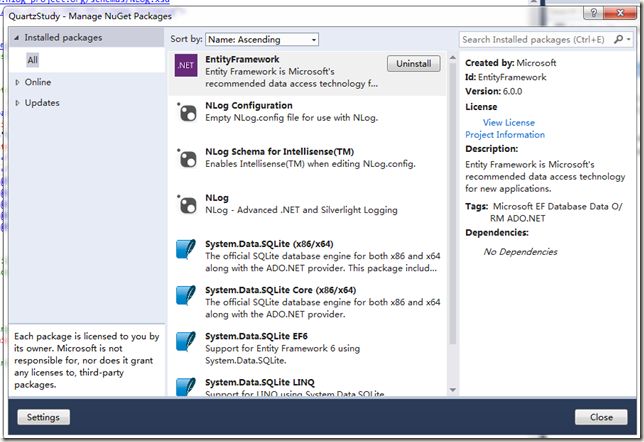Select the All filter under Installed packages
The height and width of the screenshot is (442, 644).
tap(32, 60)
